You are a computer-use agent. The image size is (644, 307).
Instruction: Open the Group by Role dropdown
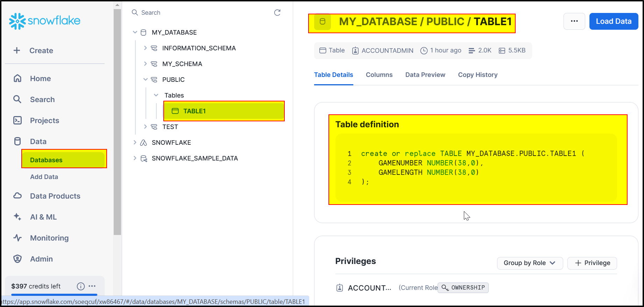click(530, 263)
